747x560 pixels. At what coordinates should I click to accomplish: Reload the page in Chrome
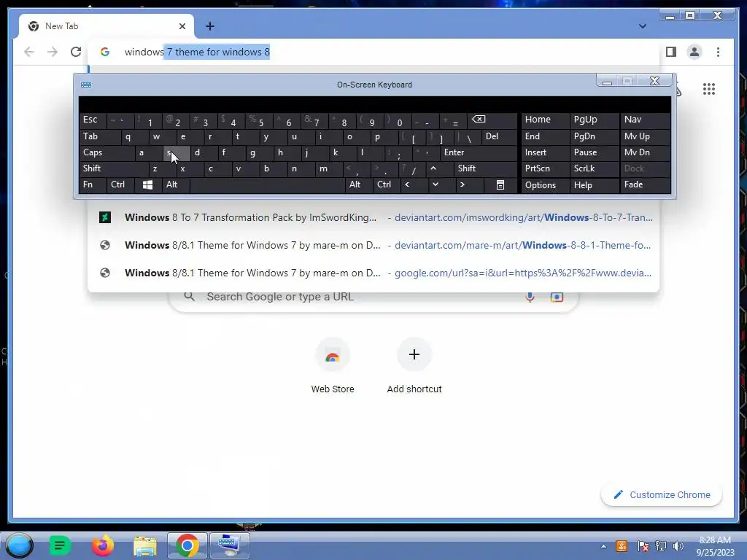pyautogui.click(x=76, y=52)
